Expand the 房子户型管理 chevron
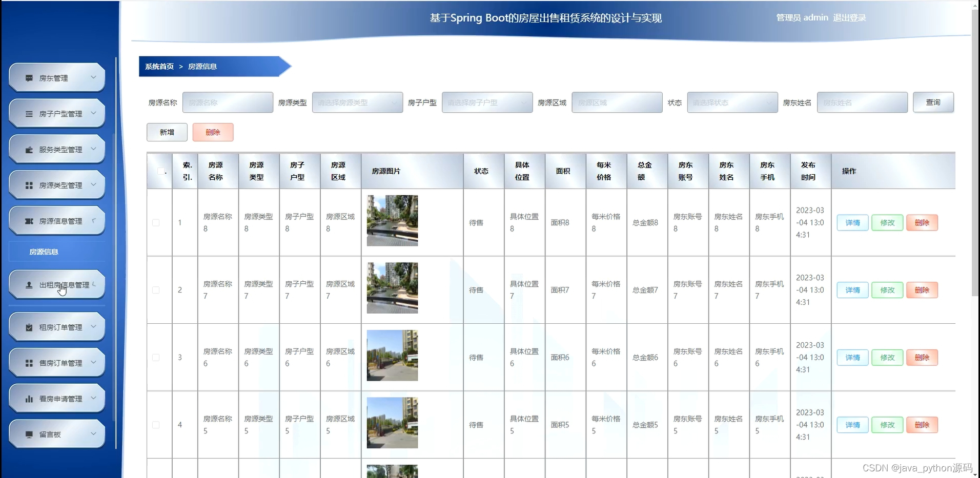 point(93,113)
